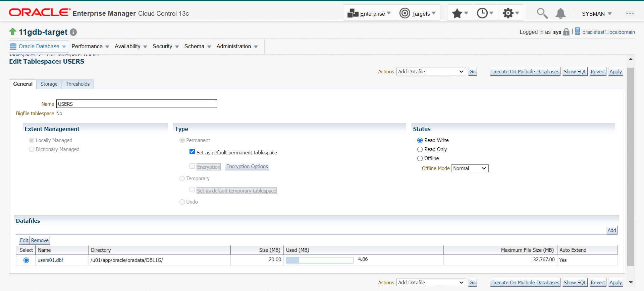Click the scroll up arrow
Viewport: 644px width, 291px height.
[631, 59]
